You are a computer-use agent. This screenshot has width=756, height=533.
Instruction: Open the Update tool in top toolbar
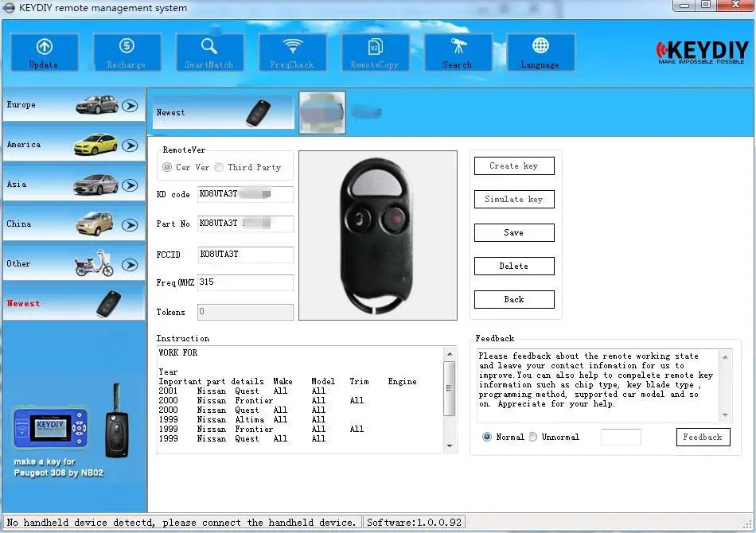(x=45, y=53)
